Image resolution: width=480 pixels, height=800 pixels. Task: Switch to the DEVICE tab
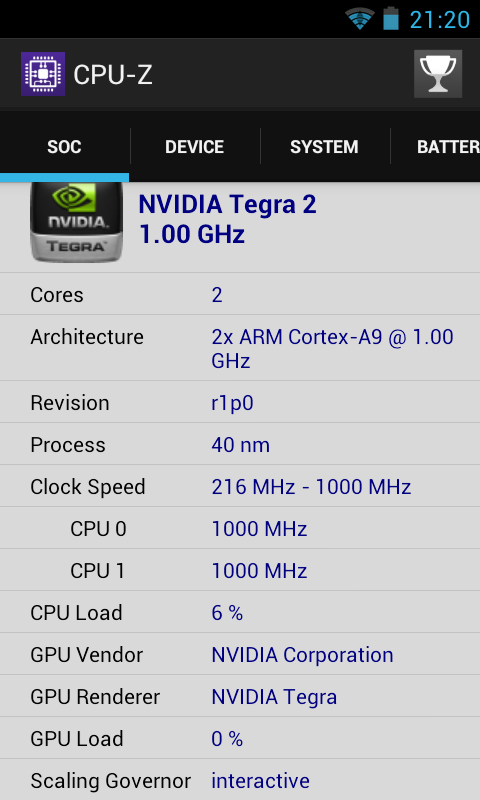coord(194,147)
